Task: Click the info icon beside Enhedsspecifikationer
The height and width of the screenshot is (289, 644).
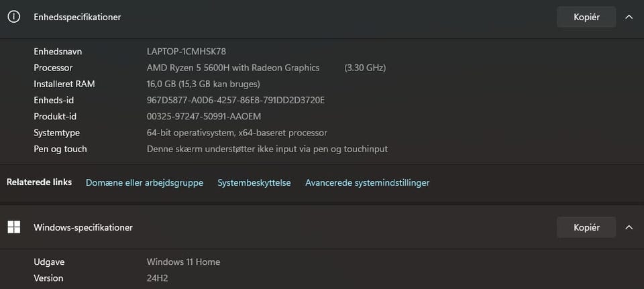Action: 13,17
